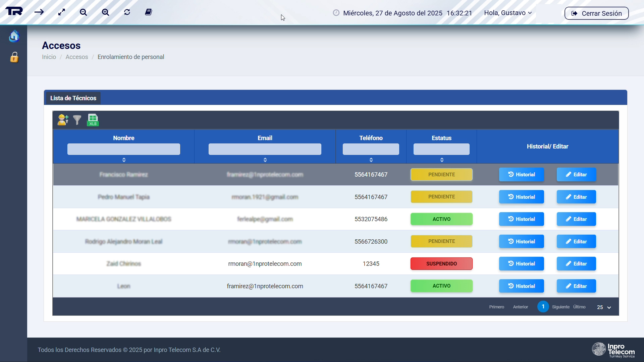Go to Primero page
Image resolution: width=644 pixels, height=362 pixels.
pyautogui.click(x=496, y=307)
